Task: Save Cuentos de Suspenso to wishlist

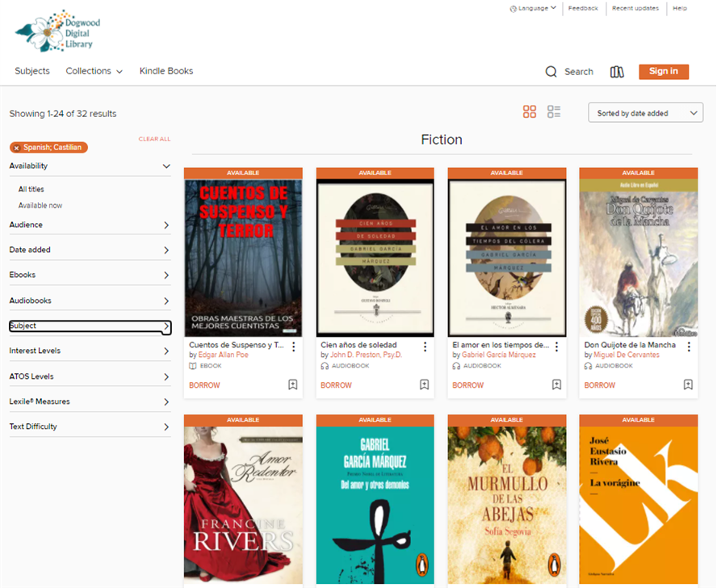Action: 292,385
